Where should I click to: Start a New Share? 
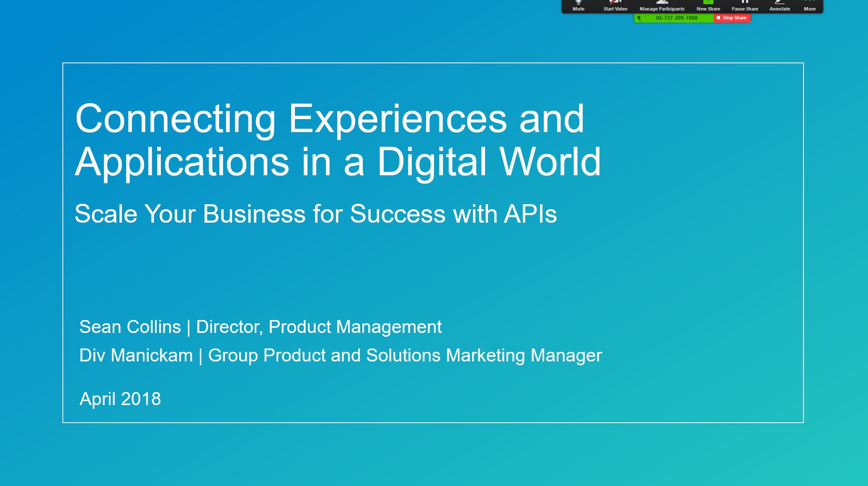point(708,6)
